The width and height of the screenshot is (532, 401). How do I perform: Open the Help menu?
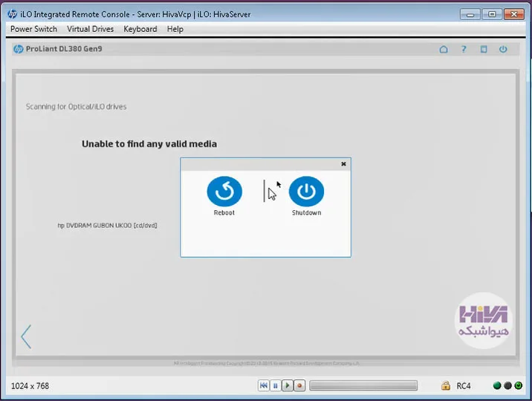(x=175, y=29)
